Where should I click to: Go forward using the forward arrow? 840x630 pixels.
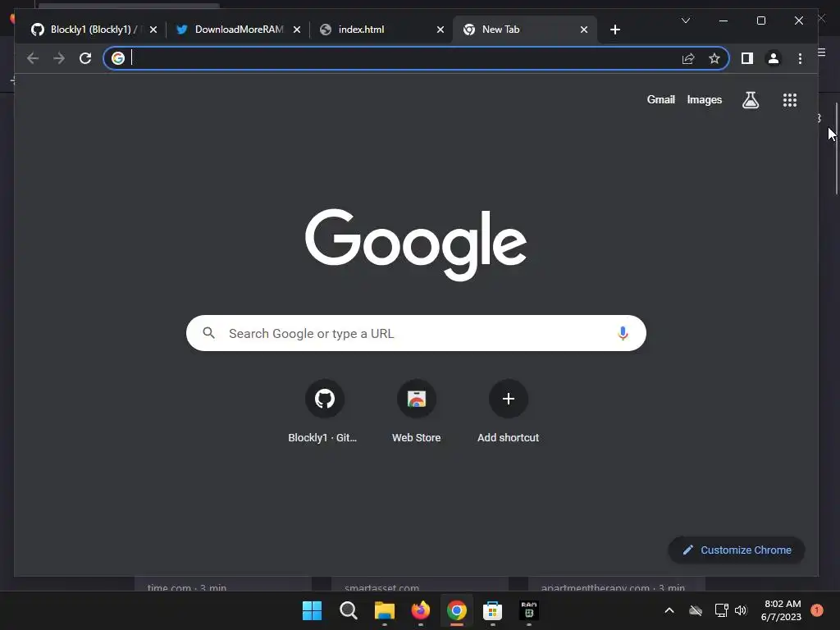click(x=59, y=58)
